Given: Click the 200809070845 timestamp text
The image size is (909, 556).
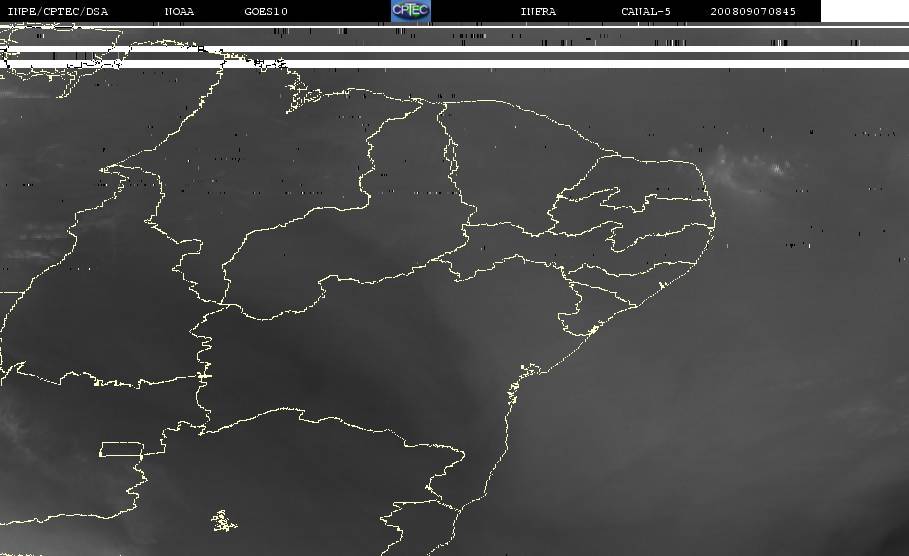Looking at the screenshot, I should (x=753, y=12).
